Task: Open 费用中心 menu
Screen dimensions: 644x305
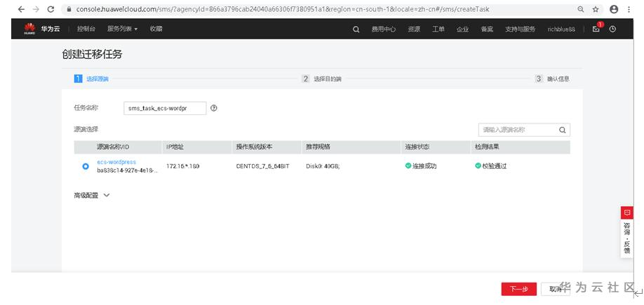Action: click(x=384, y=29)
